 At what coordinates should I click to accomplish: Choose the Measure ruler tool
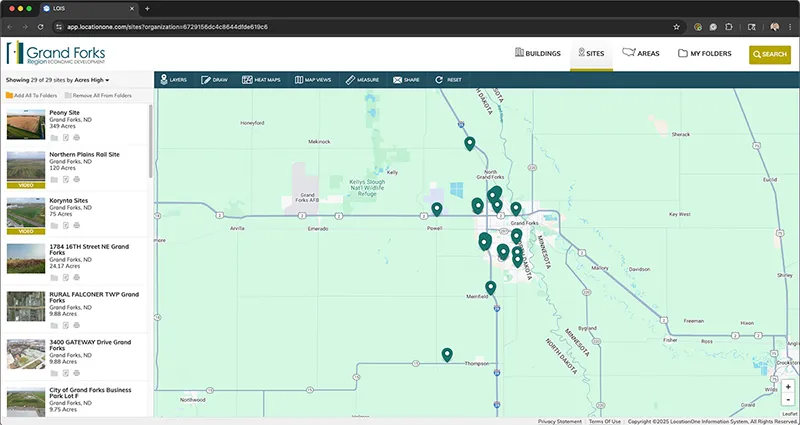pos(361,79)
